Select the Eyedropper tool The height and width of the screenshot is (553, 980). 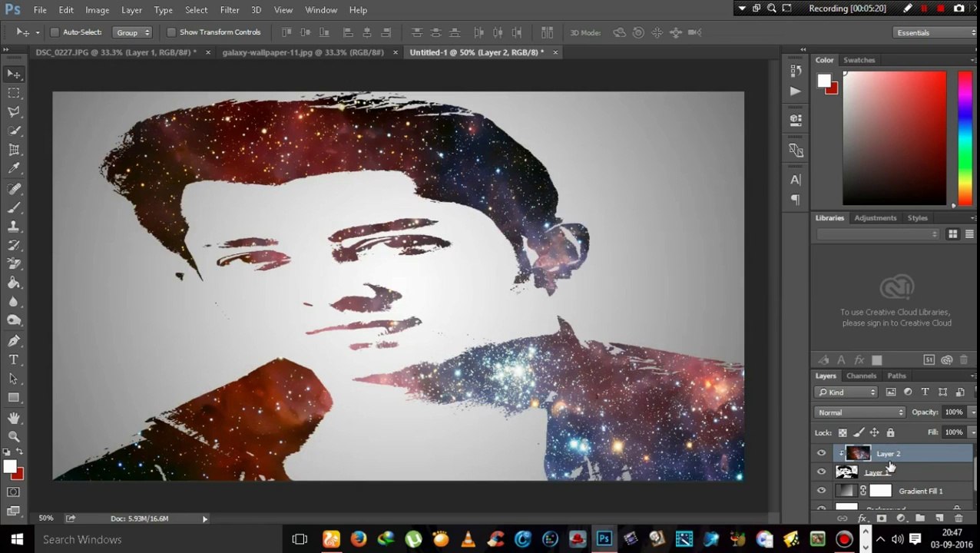14,168
